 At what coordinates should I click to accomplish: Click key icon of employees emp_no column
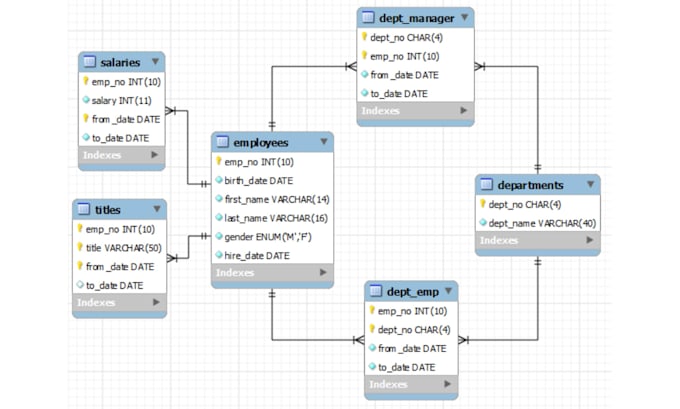219,161
